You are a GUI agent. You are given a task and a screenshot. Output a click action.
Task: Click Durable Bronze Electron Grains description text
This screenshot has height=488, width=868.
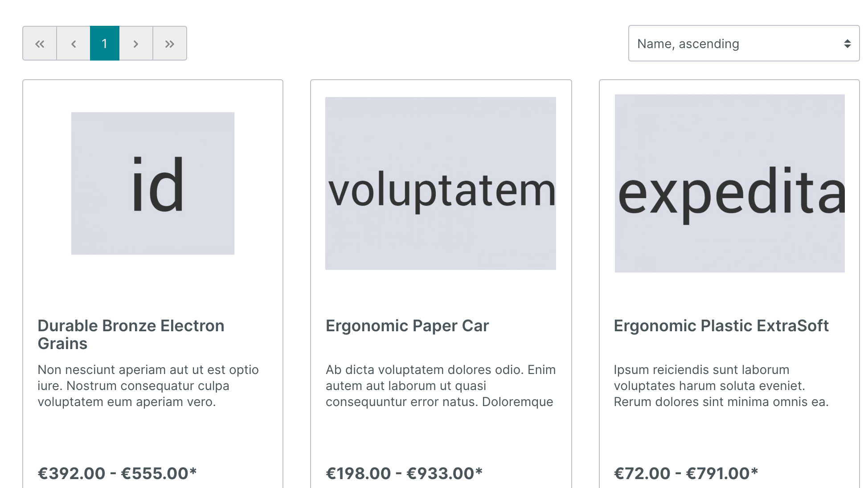pyautogui.click(x=148, y=386)
